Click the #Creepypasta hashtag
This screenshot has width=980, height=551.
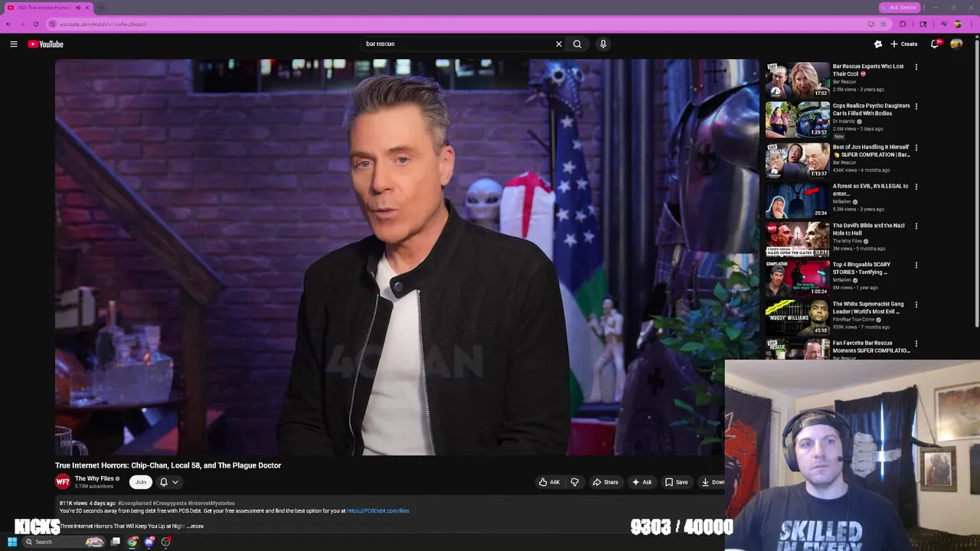coord(169,504)
